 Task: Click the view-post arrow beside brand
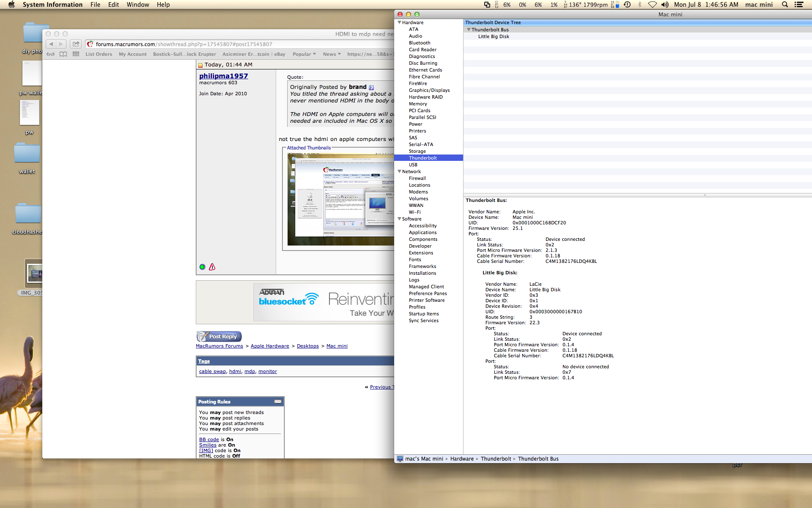click(x=371, y=88)
